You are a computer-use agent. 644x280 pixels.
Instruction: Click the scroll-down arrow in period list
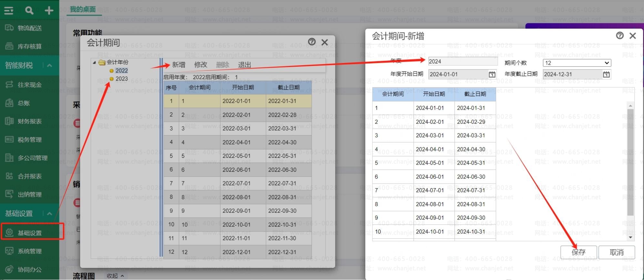click(630, 237)
